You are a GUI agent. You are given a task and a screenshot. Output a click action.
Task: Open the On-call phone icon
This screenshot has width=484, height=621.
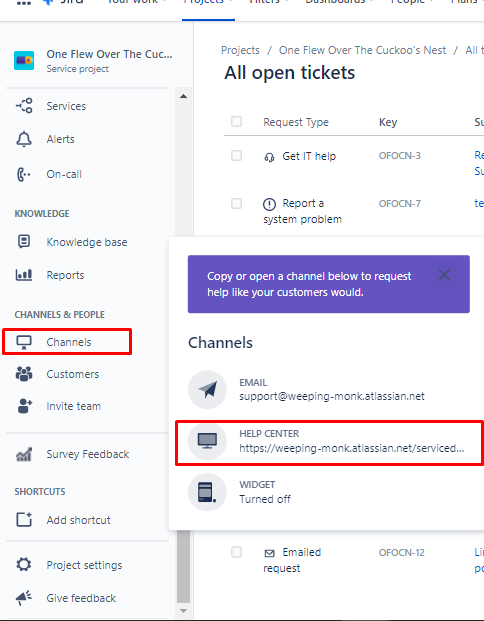click(x=24, y=174)
